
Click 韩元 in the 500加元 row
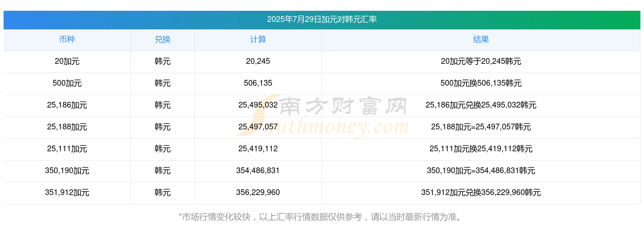pos(162,83)
